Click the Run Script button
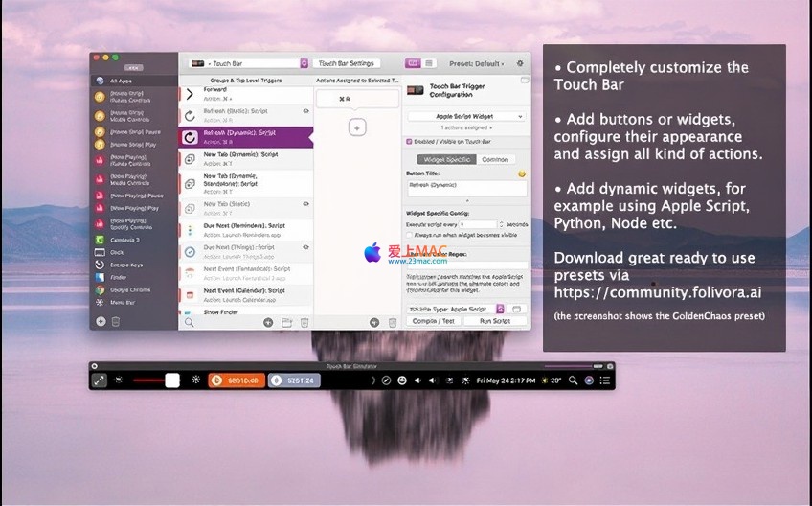 coord(495,321)
